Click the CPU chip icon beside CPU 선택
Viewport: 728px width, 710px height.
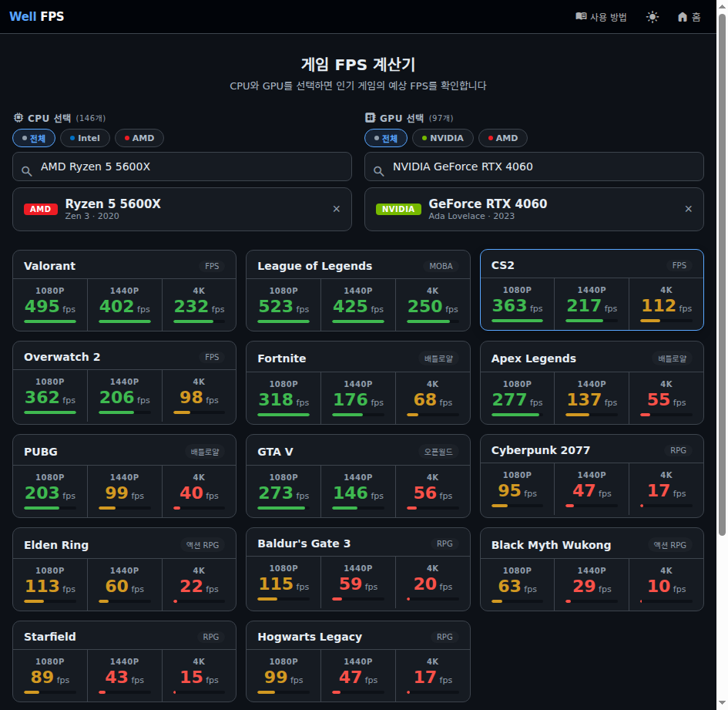tap(18, 117)
